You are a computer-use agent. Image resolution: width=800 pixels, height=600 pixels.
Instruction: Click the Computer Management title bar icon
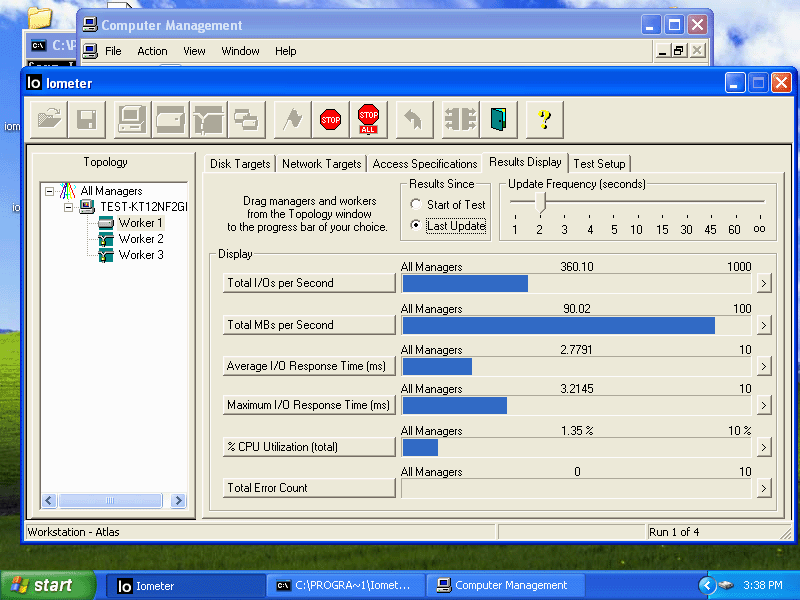click(x=90, y=24)
